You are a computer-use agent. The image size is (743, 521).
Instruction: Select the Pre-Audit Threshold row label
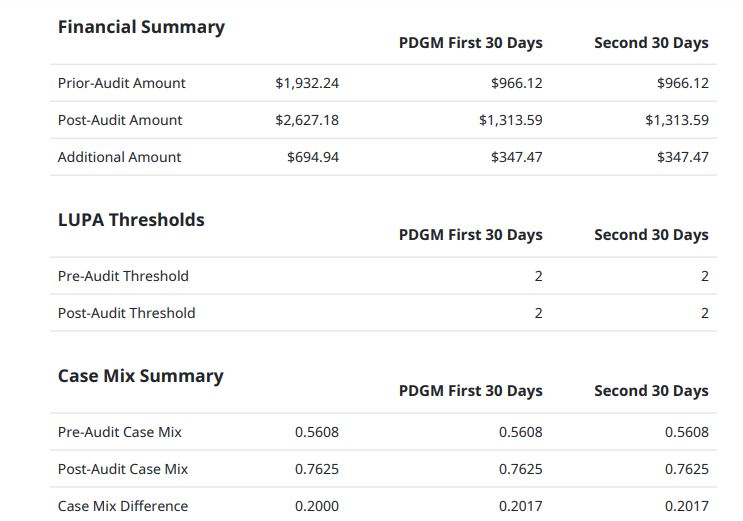[x=123, y=276]
